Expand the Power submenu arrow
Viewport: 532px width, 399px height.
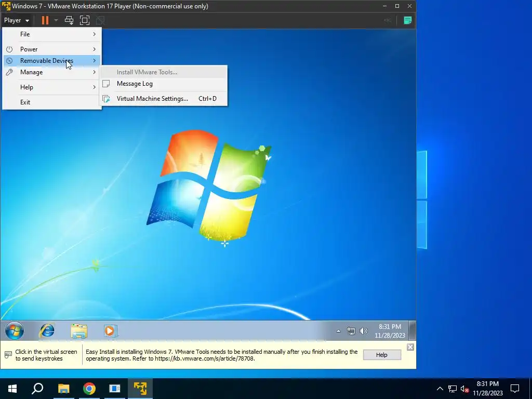coord(95,49)
